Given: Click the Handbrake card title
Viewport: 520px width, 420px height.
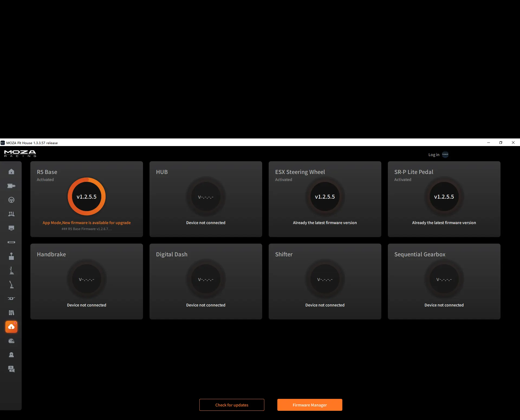Looking at the screenshot, I should tap(51, 254).
